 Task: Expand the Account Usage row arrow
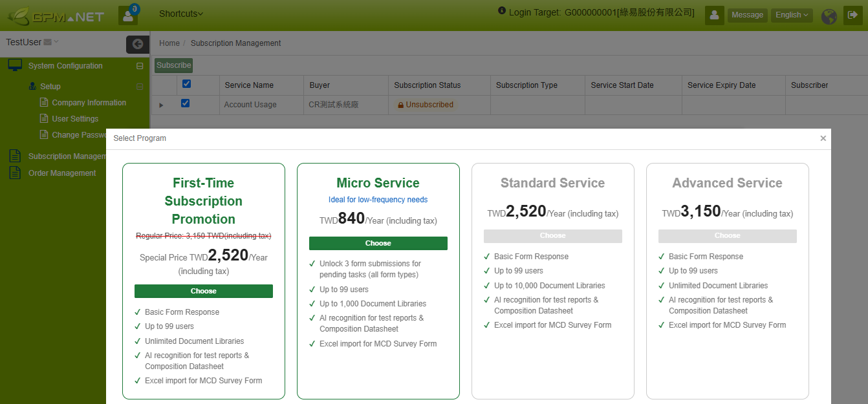pyautogui.click(x=161, y=105)
